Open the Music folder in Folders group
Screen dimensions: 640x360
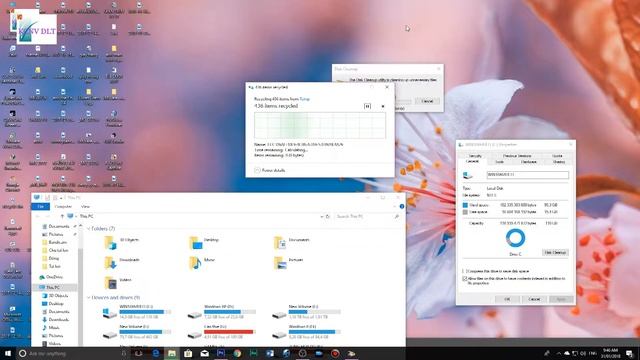(196, 262)
